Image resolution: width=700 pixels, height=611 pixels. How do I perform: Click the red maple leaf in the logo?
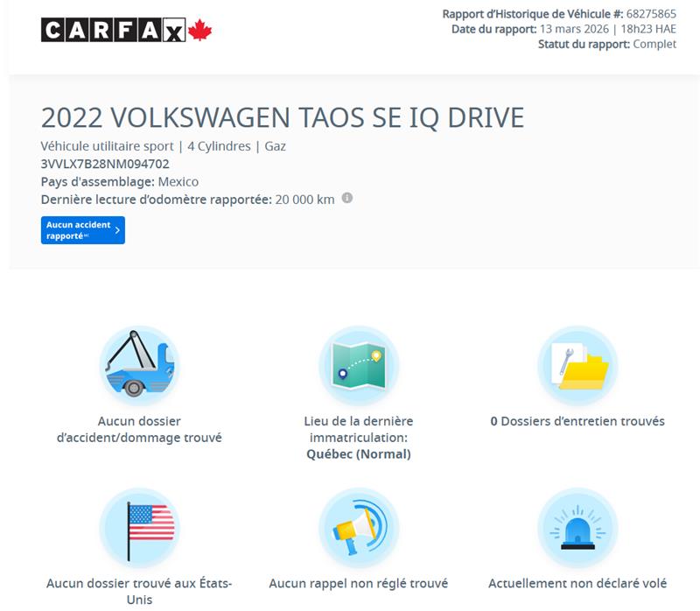199,30
